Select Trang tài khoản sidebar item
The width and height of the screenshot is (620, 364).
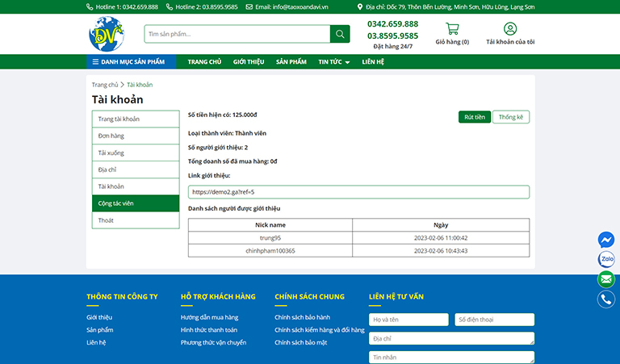(136, 119)
